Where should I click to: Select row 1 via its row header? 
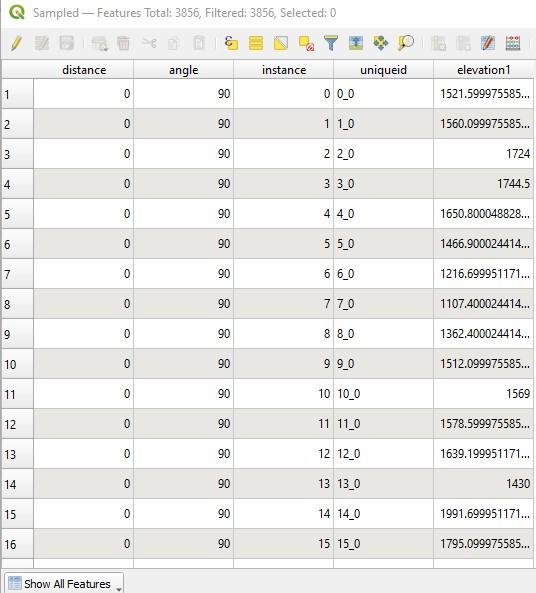[17, 94]
